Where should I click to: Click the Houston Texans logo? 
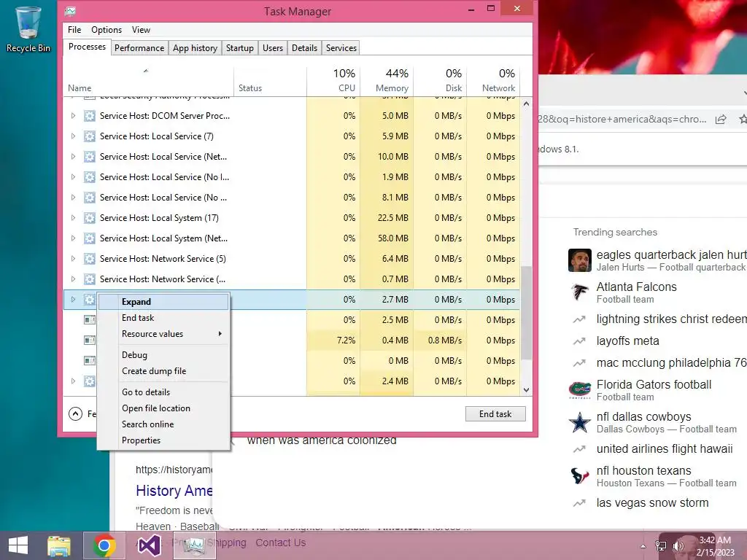(x=580, y=475)
